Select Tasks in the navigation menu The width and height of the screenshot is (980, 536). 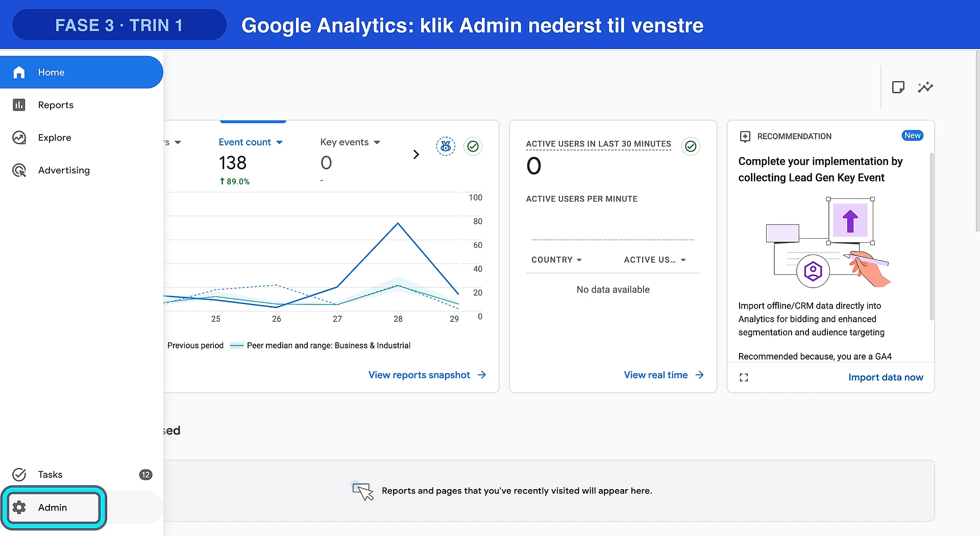coord(82,475)
